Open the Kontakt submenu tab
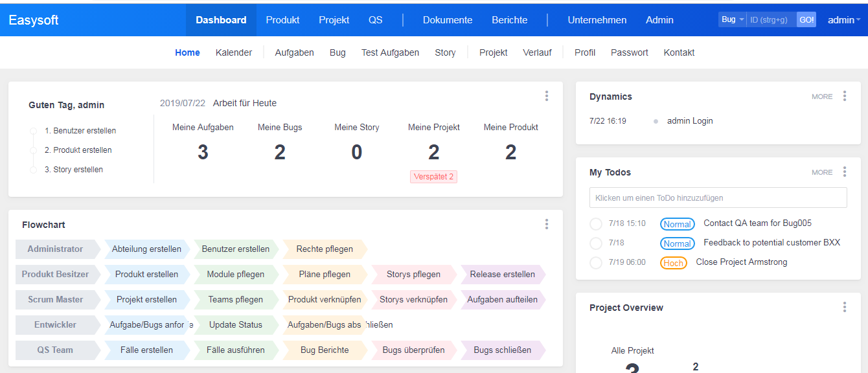868x373 pixels. (679, 52)
